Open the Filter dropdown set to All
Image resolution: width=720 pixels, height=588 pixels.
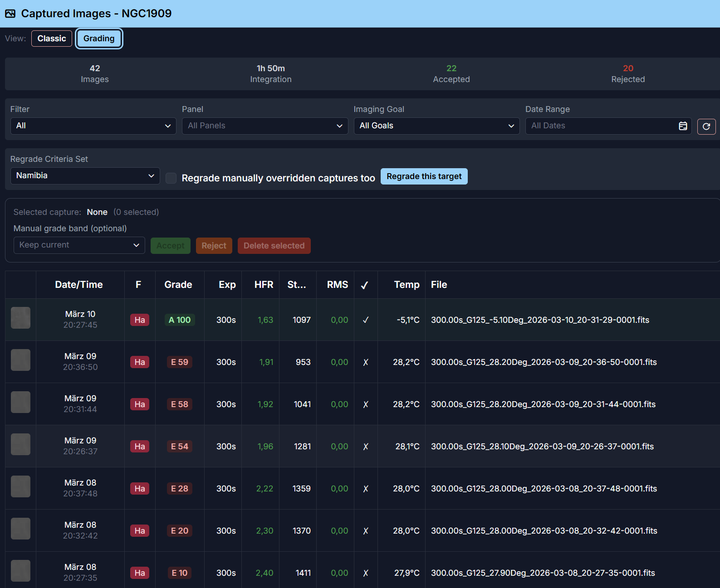coord(93,126)
